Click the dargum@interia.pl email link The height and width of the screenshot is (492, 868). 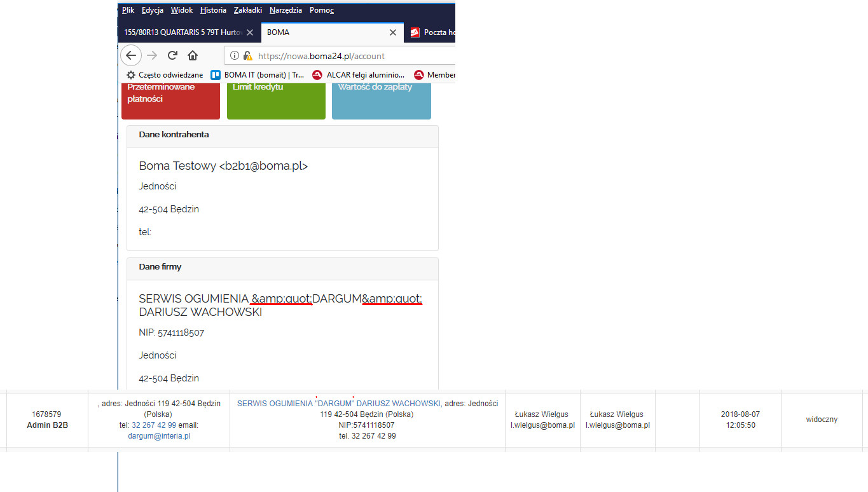tap(159, 436)
